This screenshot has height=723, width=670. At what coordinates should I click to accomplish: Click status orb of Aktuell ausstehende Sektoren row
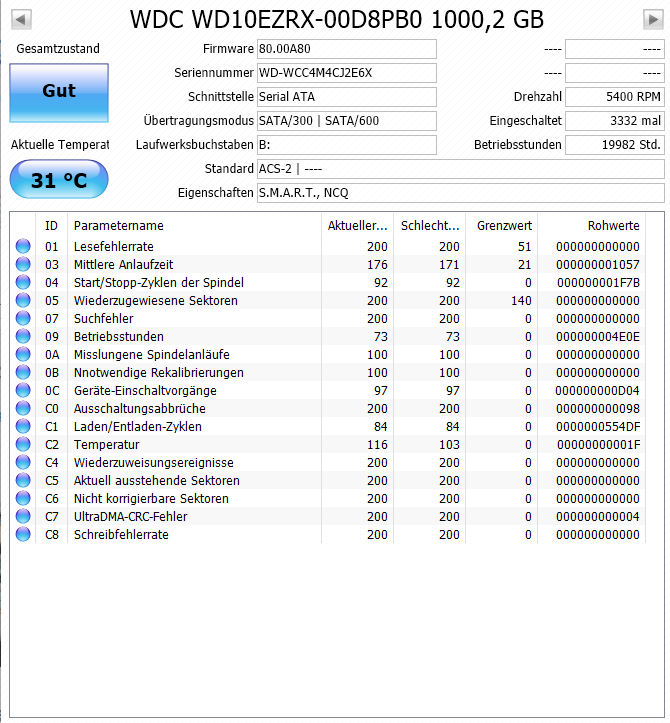point(23,480)
